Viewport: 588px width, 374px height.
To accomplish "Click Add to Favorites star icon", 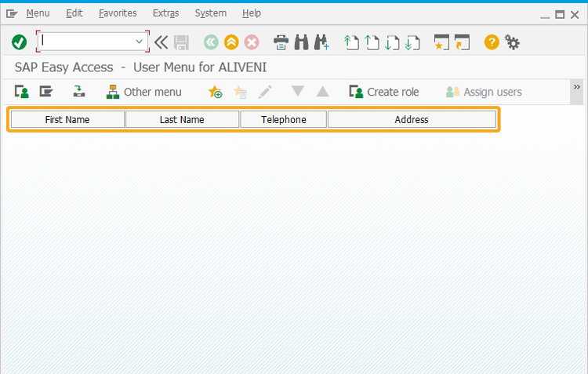I will tap(216, 92).
